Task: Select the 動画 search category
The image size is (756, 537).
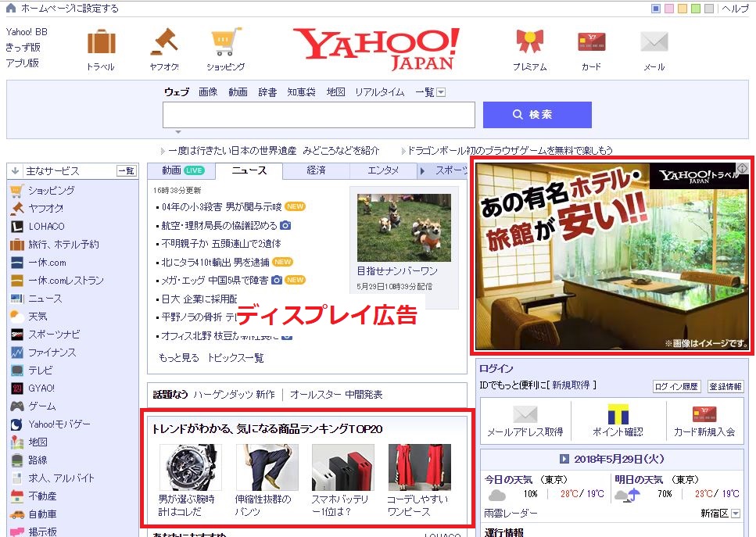Action: (x=238, y=91)
